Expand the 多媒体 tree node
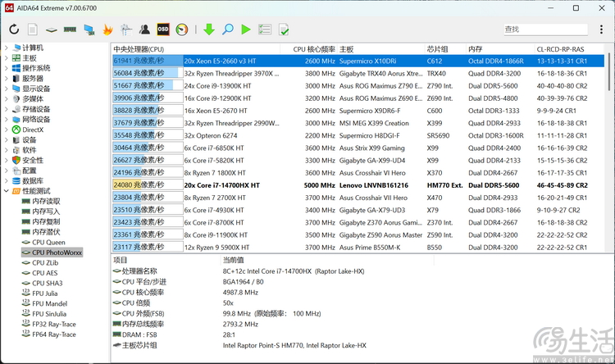Screen dimensions: 615x364 click(x=7, y=99)
